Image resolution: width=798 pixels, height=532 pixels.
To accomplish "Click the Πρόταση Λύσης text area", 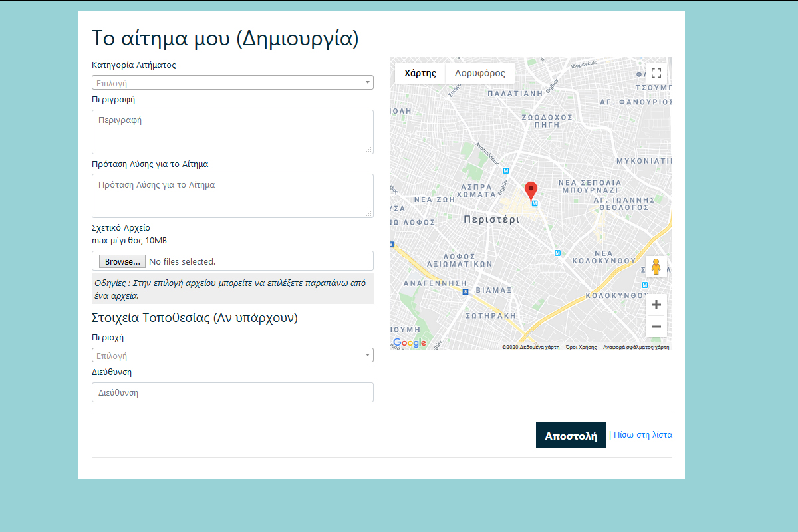I will point(232,196).
